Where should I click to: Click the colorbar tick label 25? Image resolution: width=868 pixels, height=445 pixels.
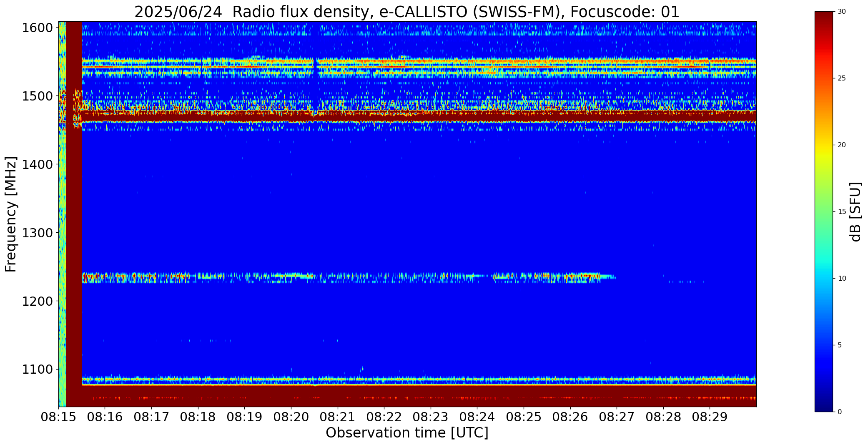842,78
